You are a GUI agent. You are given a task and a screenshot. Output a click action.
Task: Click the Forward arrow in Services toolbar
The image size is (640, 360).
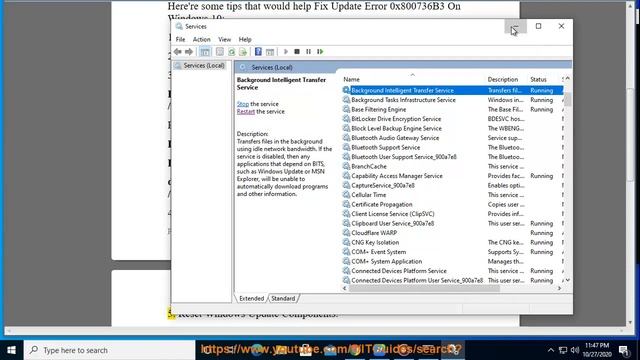coord(189,52)
